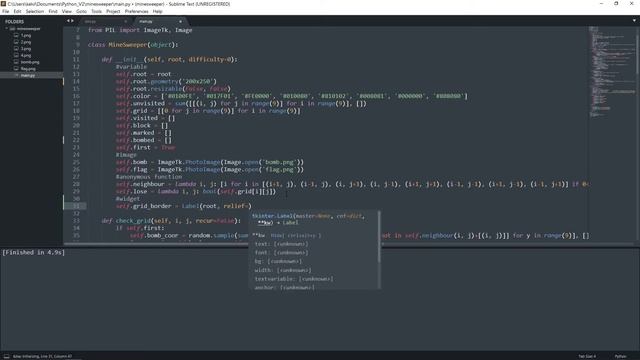Click the Sublime Text icon in the title bar
This screenshot has height=360, width=640.
pyautogui.click(x=4, y=4)
